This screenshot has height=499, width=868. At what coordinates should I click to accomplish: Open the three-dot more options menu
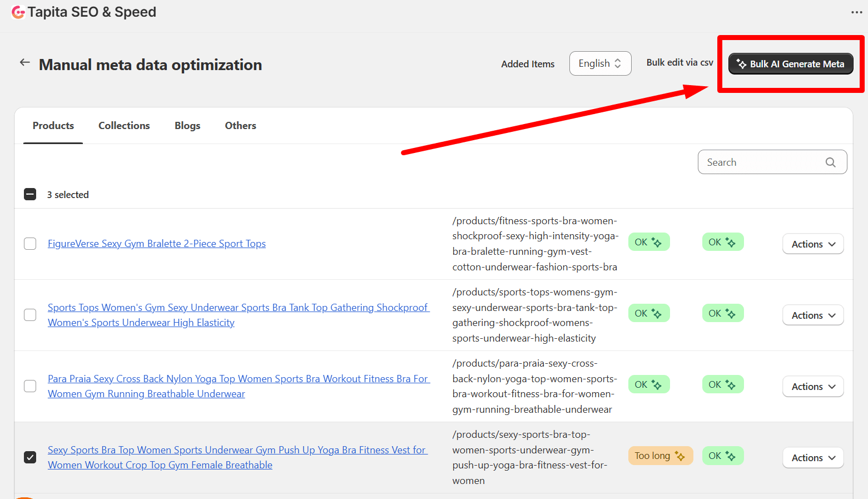click(x=856, y=12)
